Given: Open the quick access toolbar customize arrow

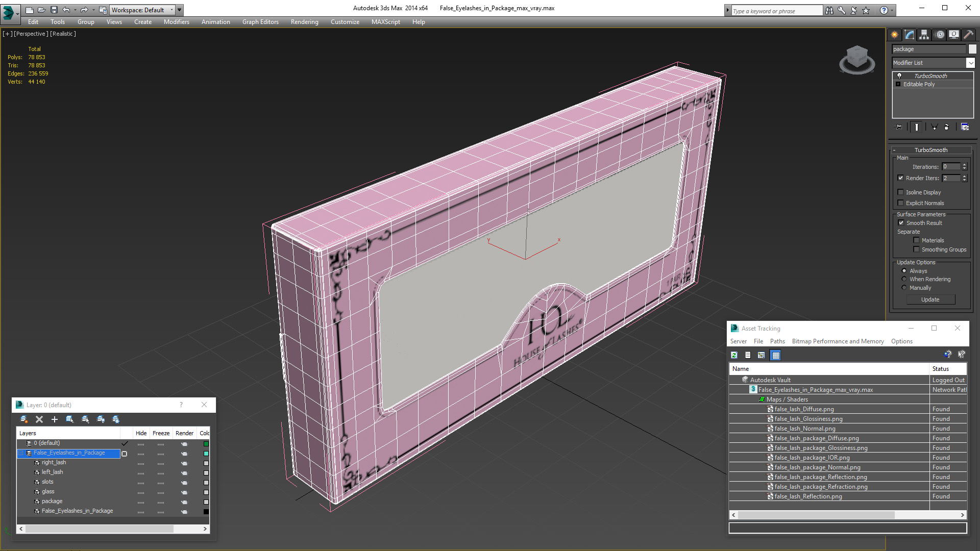Looking at the screenshot, I should tap(179, 10).
